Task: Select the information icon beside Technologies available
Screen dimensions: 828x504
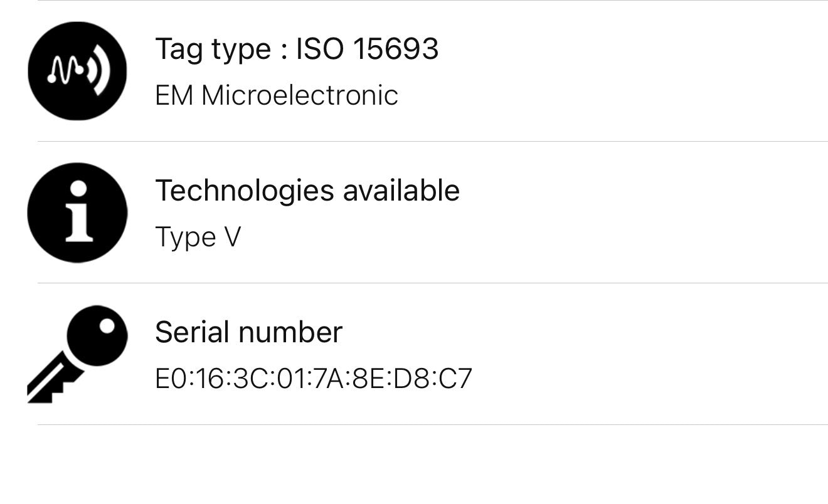Action: coord(77,213)
